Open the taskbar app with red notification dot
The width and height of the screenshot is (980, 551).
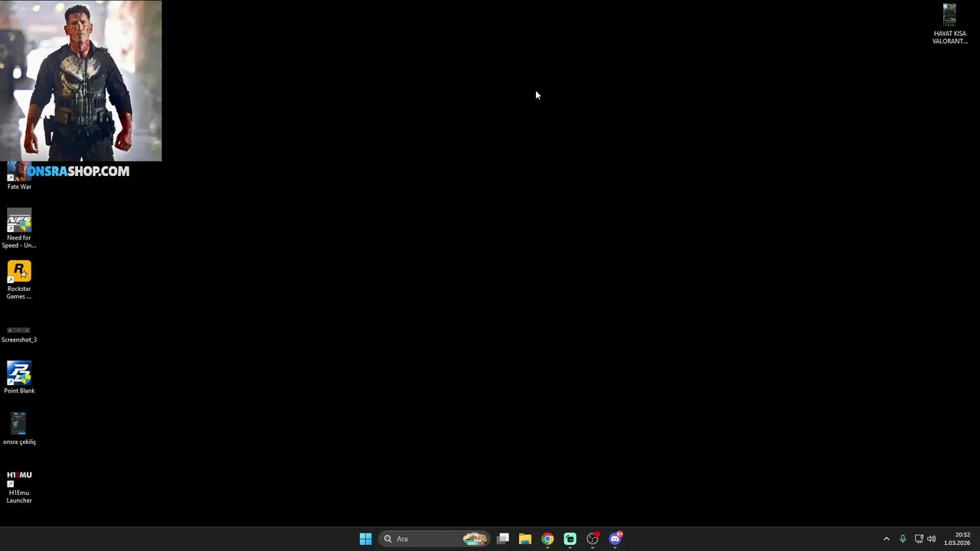pos(593,539)
